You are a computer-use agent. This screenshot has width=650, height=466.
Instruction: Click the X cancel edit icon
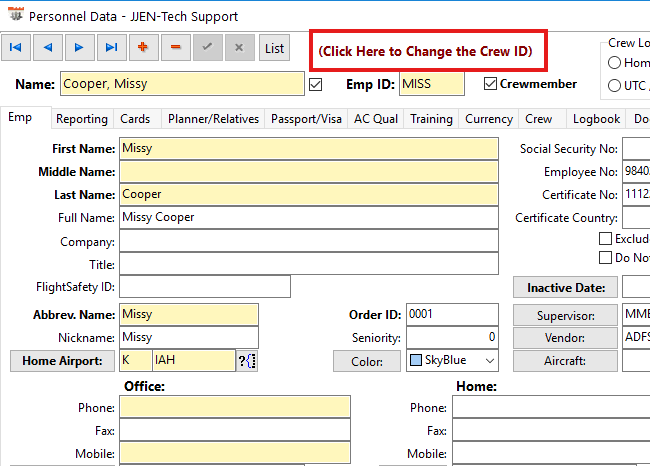[x=238, y=47]
